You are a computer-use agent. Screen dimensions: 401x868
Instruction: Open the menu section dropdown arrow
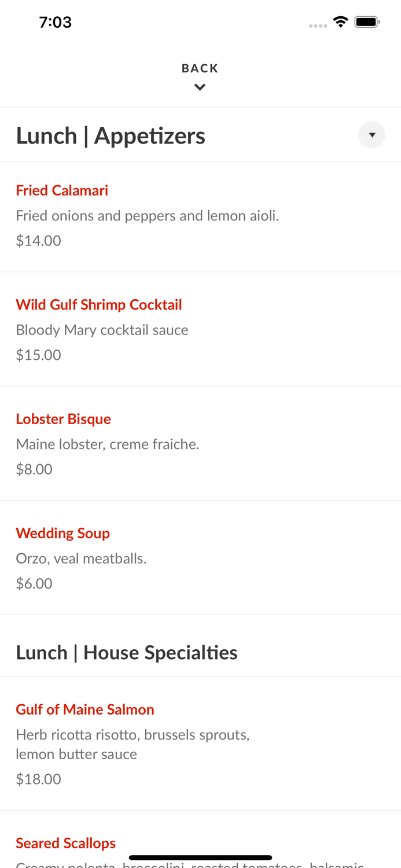[x=371, y=135]
